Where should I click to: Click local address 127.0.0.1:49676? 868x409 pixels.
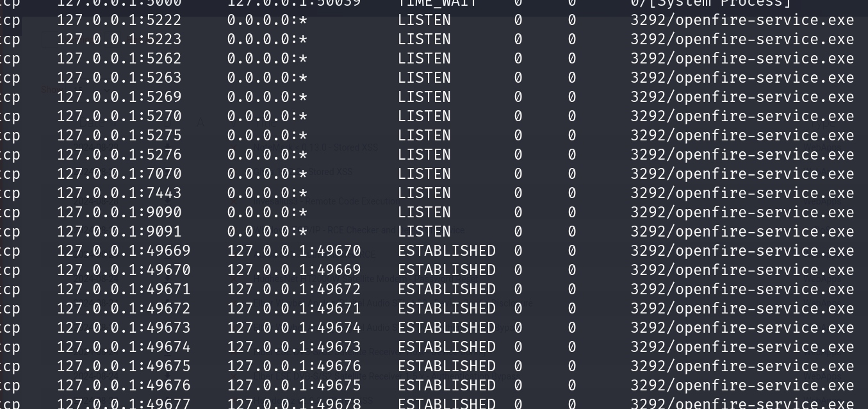tap(124, 385)
